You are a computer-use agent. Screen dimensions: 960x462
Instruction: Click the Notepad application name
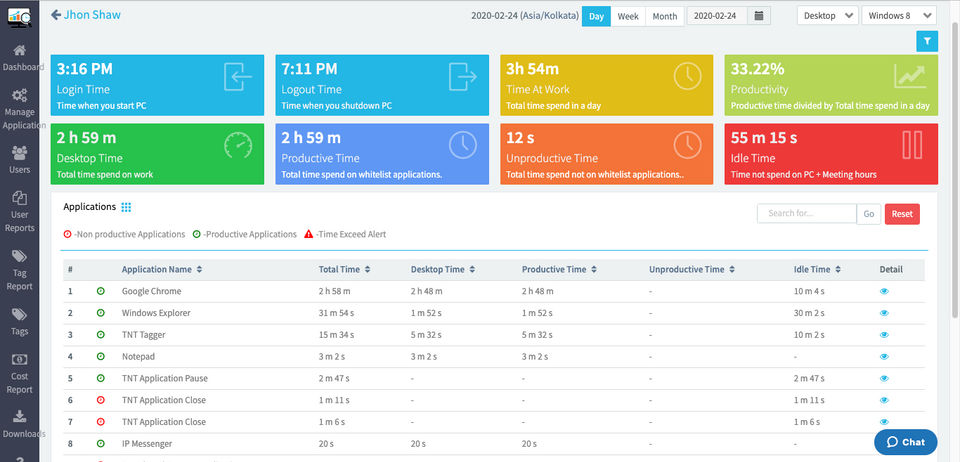point(138,357)
